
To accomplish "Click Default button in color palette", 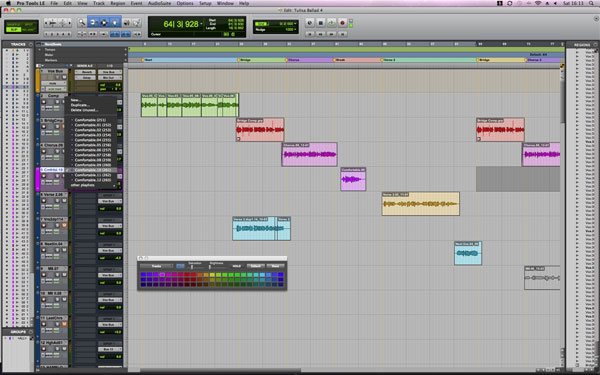I will click(x=256, y=266).
